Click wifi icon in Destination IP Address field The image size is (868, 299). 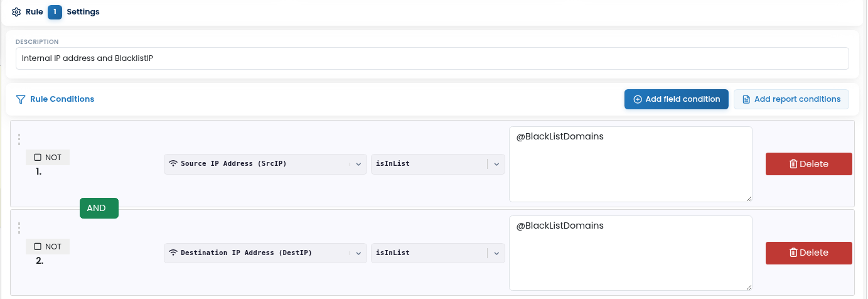(x=173, y=253)
